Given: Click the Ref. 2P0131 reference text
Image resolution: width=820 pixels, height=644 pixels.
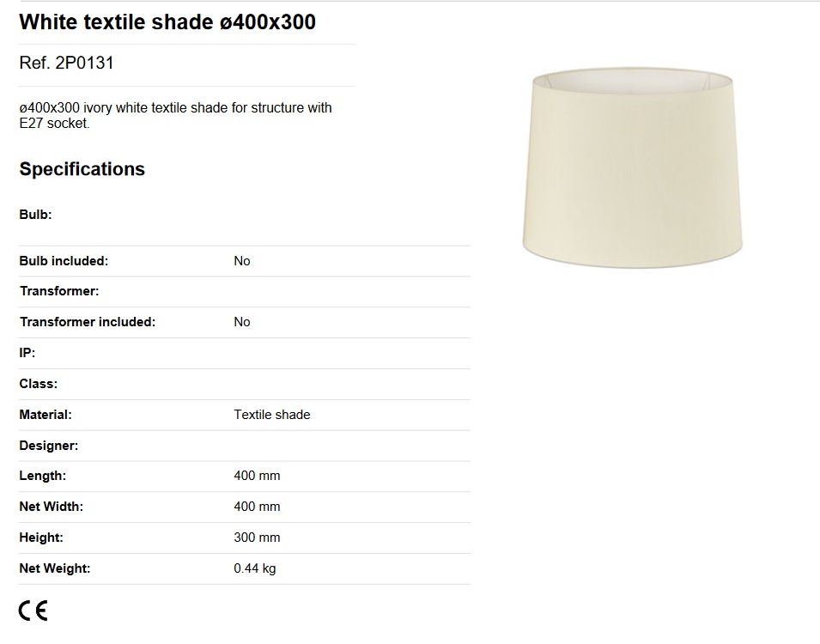Looking at the screenshot, I should [x=66, y=63].
